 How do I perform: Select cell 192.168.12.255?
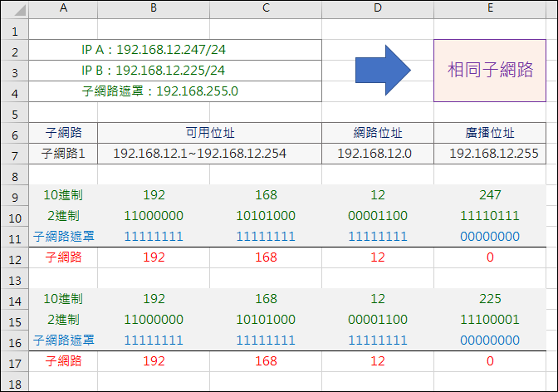(x=490, y=154)
